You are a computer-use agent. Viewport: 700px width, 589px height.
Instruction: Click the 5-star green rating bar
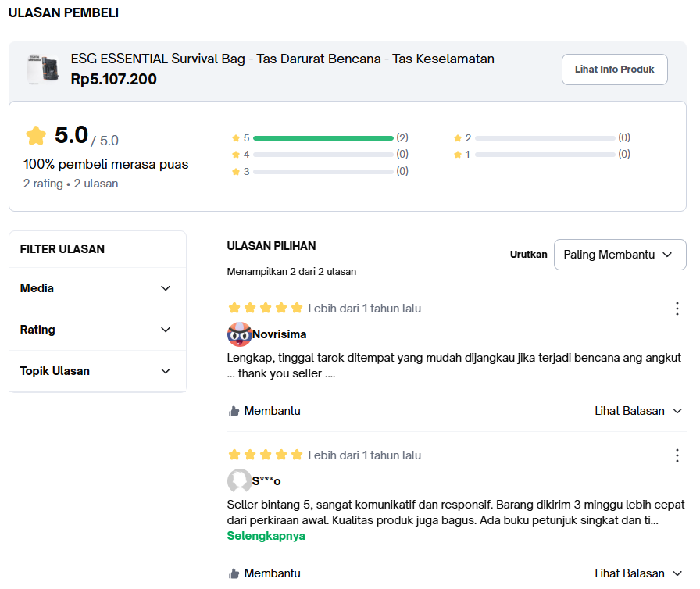323,138
